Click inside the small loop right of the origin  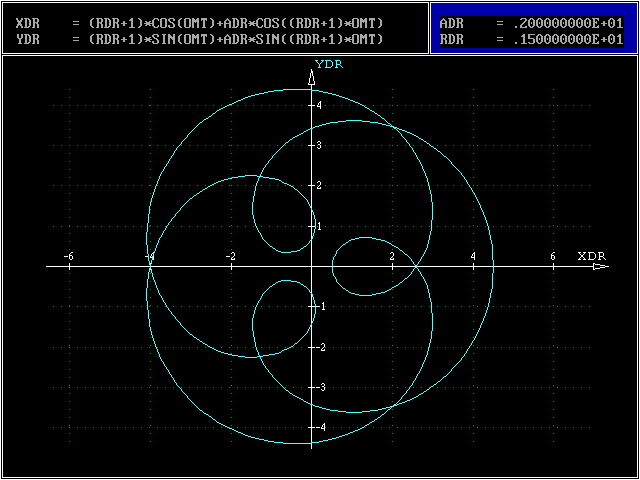tap(358, 266)
